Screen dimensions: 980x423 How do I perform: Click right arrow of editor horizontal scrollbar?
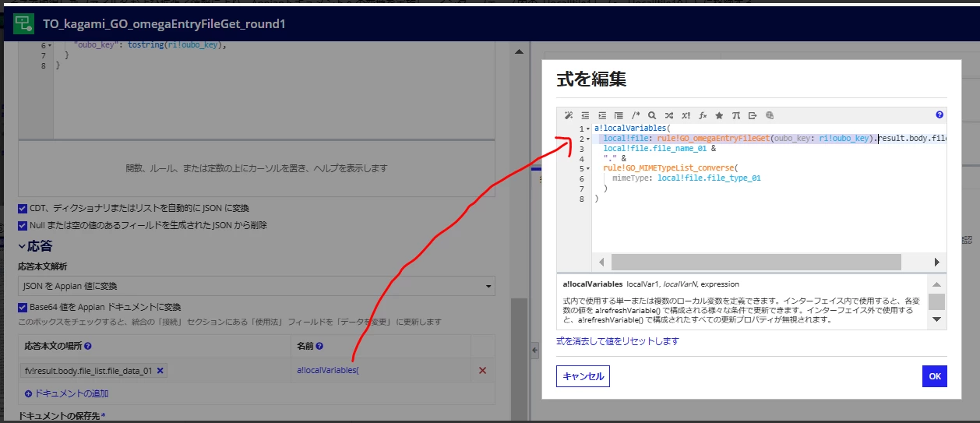click(936, 263)
